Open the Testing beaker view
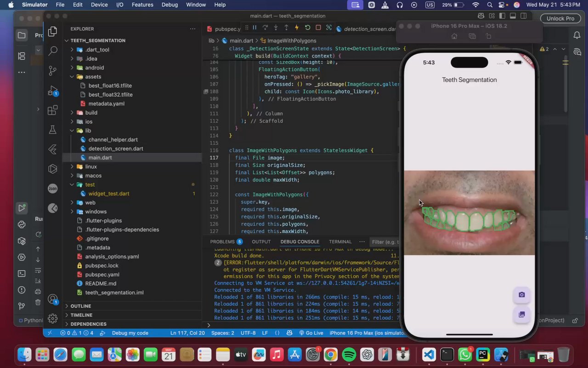This screenshot has width=588, height=368. 53,130
